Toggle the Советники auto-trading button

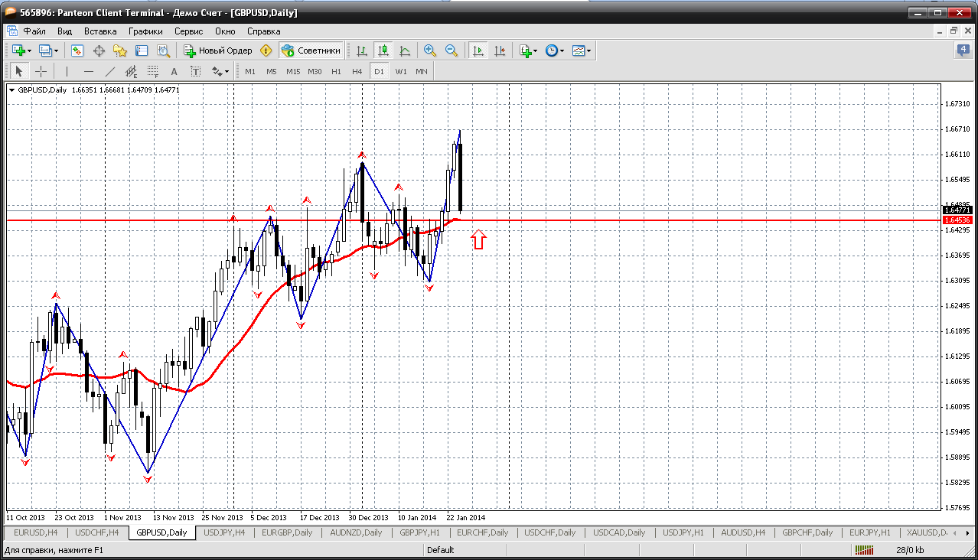(x=311, y=50)
